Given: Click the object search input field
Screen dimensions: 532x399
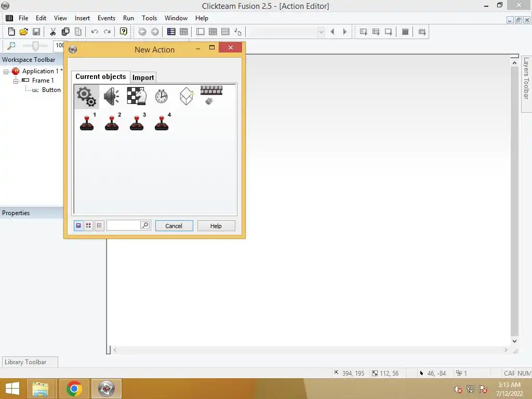Looking at the screenshot, I should 124,225.
